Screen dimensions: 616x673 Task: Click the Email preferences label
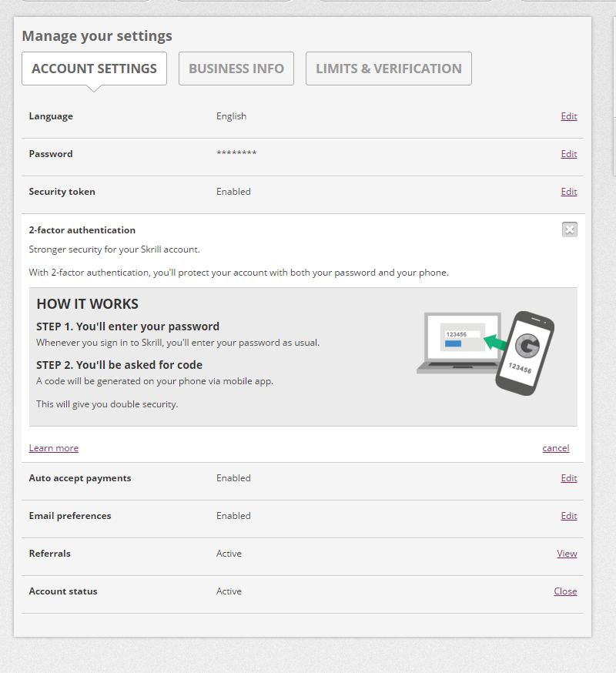tap(70, 516)
